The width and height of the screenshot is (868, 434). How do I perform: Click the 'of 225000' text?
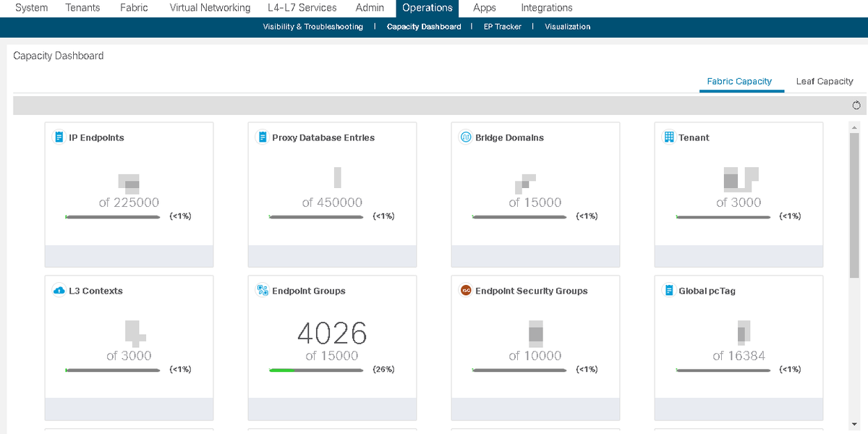click(129, 203)
